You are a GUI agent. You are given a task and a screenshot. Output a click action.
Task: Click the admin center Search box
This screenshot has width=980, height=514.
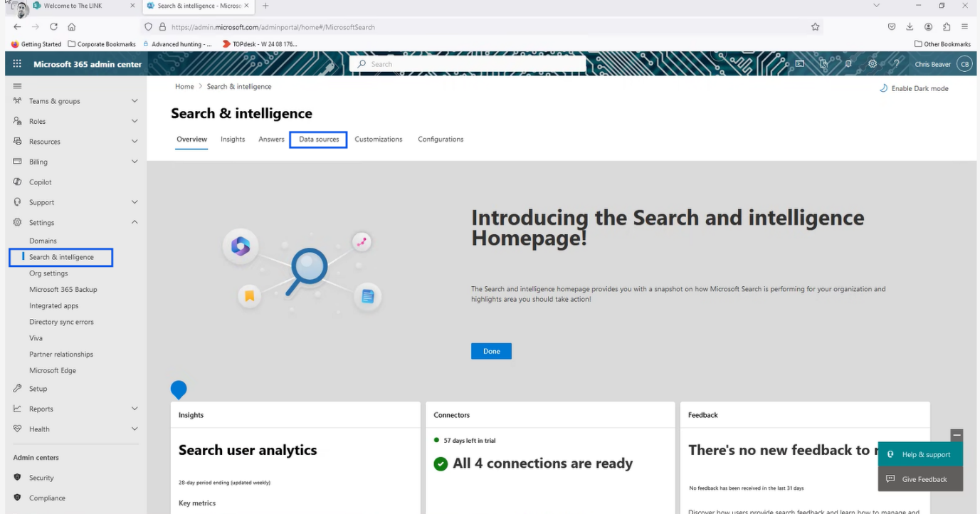pos(468,64)
